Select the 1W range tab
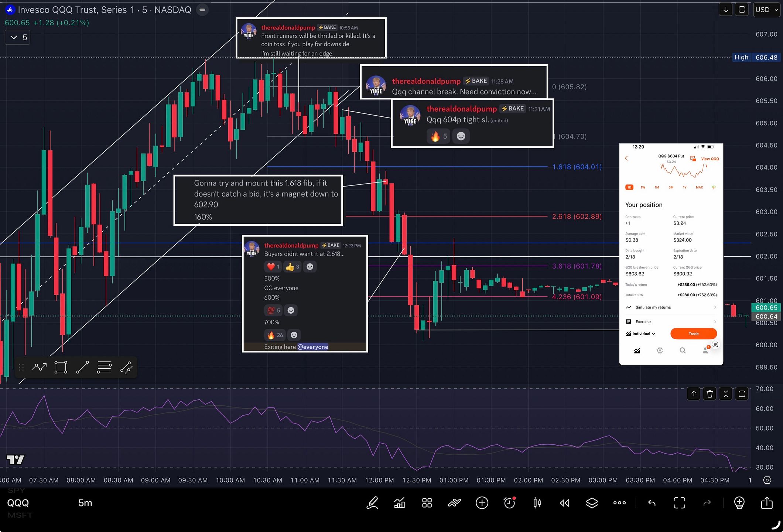 pos(643,187)
